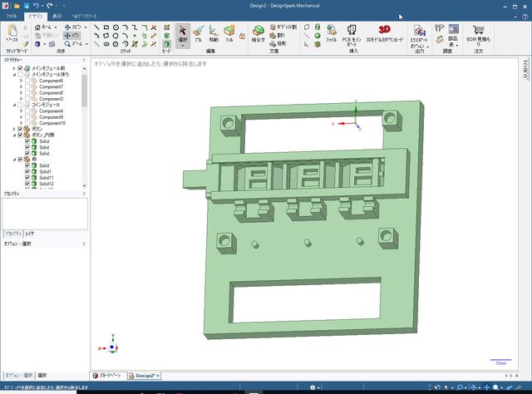532x394 pixels.
Task: Expand the Component6 tree node
Action: pyautogui.click(x=22, y=81)
